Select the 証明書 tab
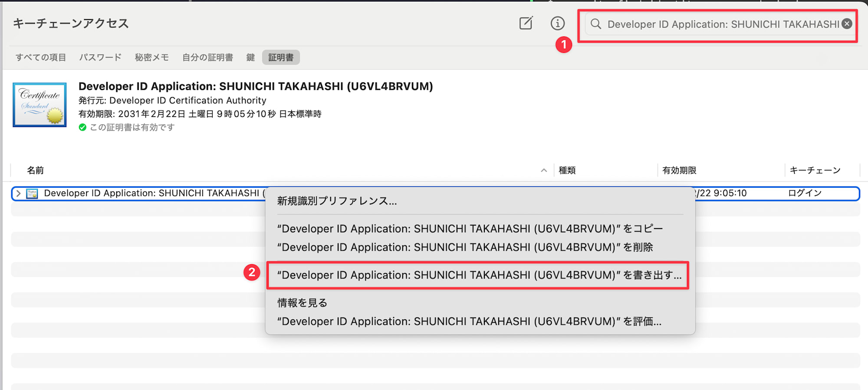 coord(281,57)
